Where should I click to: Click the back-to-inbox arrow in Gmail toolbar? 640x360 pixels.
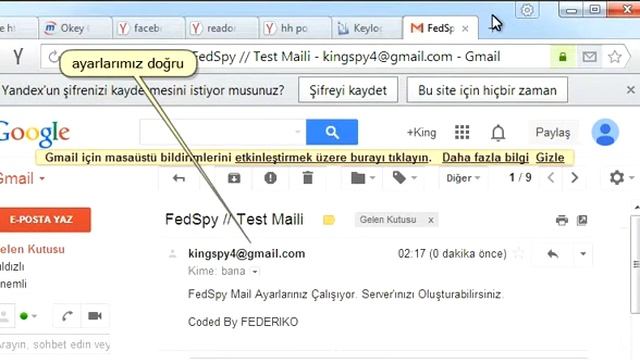(x=179, y=178)
